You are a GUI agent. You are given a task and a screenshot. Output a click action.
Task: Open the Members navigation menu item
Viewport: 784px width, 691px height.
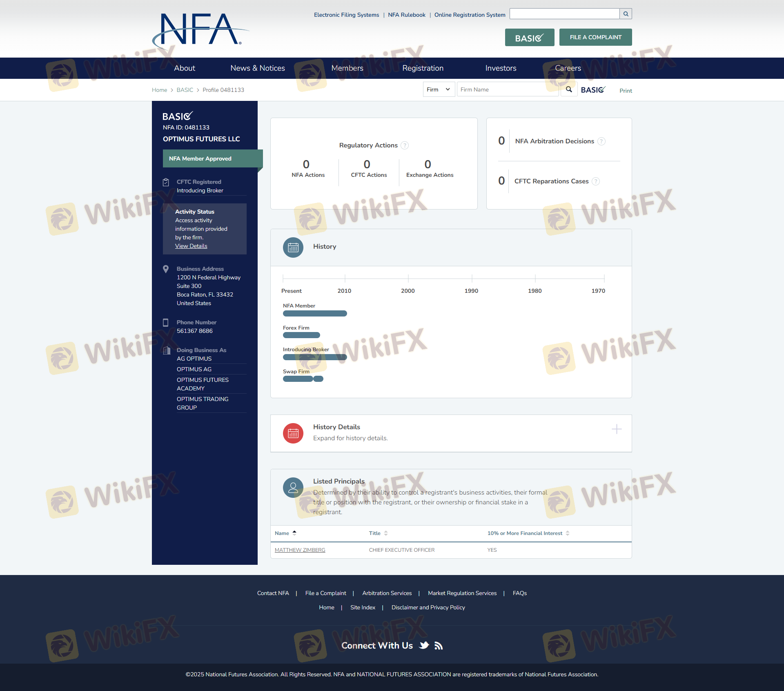347,68
